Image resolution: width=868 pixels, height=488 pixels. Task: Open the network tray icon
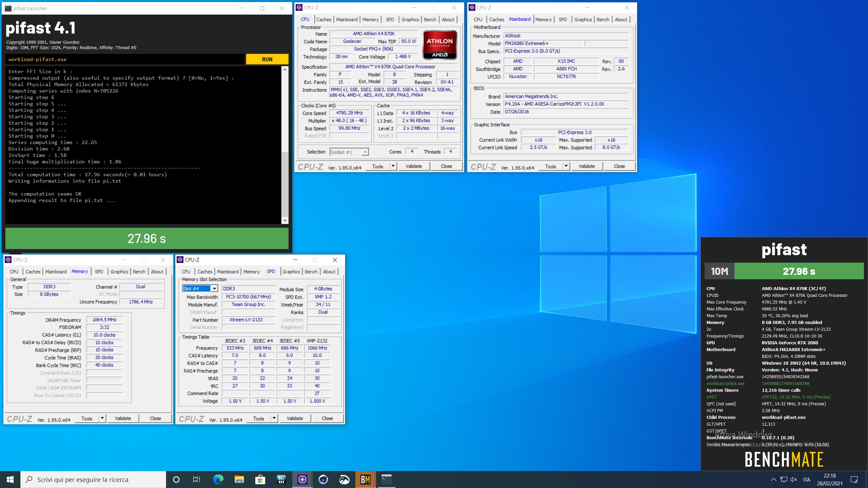[x=784, y=480]
